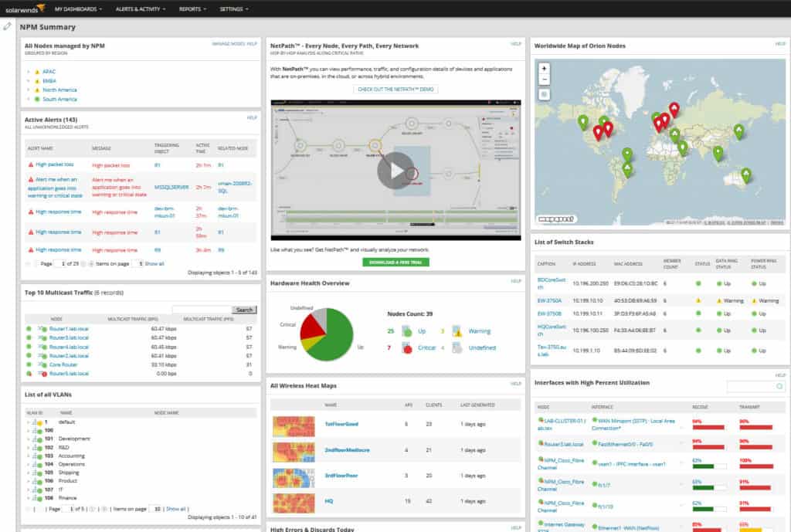This screenshot has height=532, width=791.
Task: Click the red Critical icon in Hardware Health
Action: tap(406, 348)
